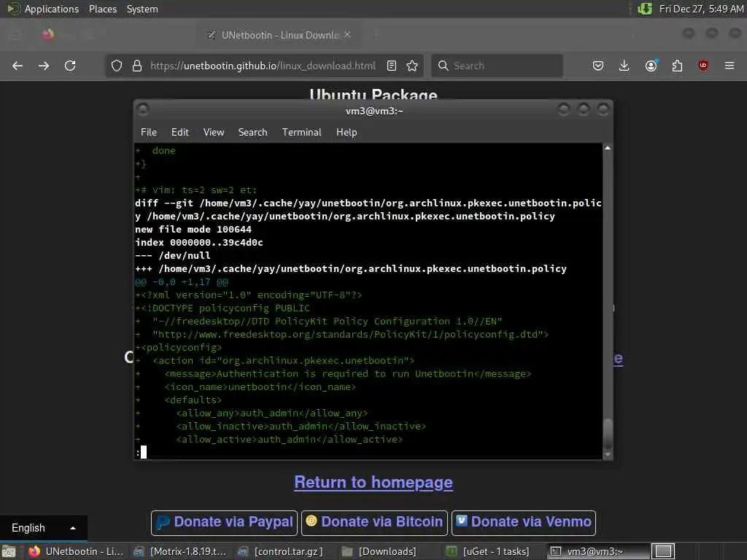The image size is (747, 560).
Task: Bookmark this page with the star
Action: 412,66
